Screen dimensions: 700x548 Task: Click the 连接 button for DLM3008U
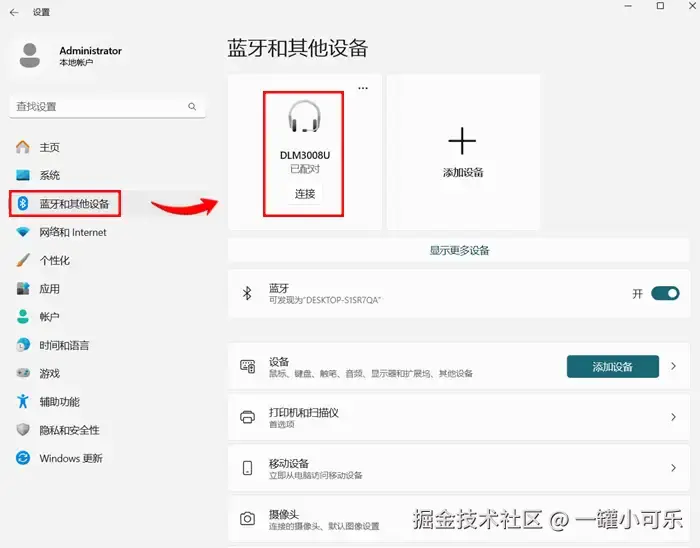[x=305, y=194]
